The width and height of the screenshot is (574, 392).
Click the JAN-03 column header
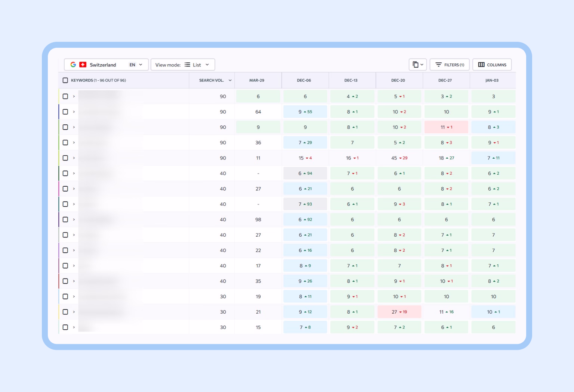[492, 80]
